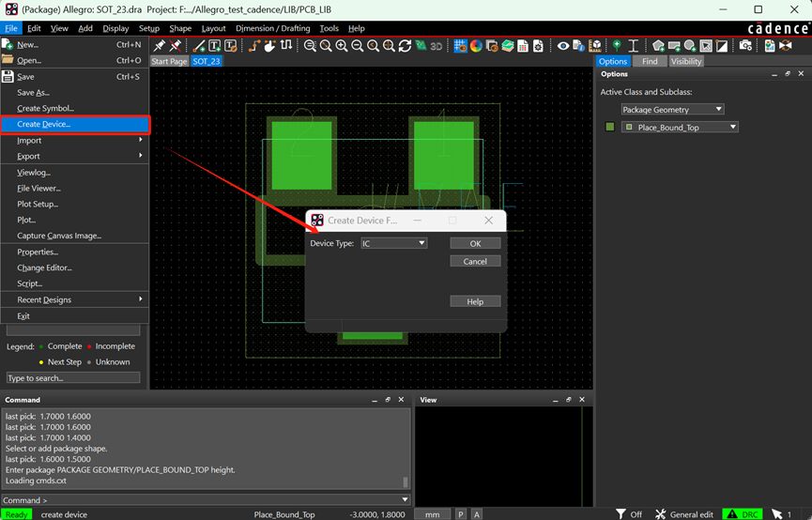Click Exit in File menu
Viewport: 812px width, 520px height.
[75, 316]
